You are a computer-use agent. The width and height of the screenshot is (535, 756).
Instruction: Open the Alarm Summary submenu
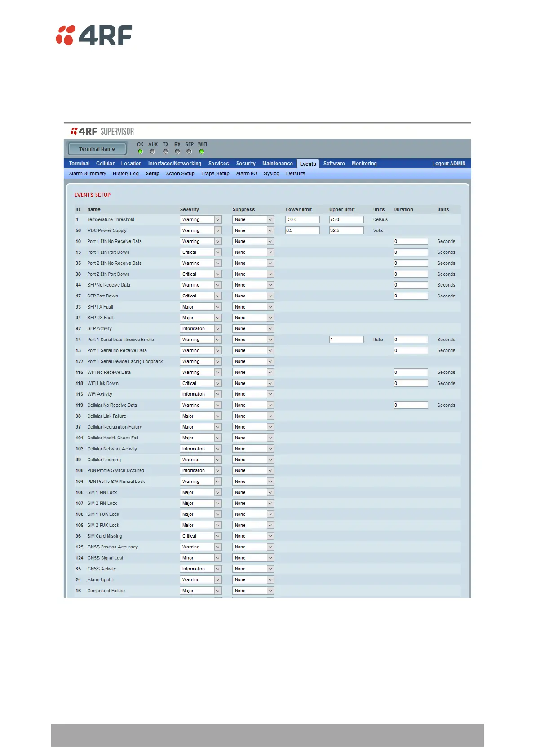click(x=88, y=174)
